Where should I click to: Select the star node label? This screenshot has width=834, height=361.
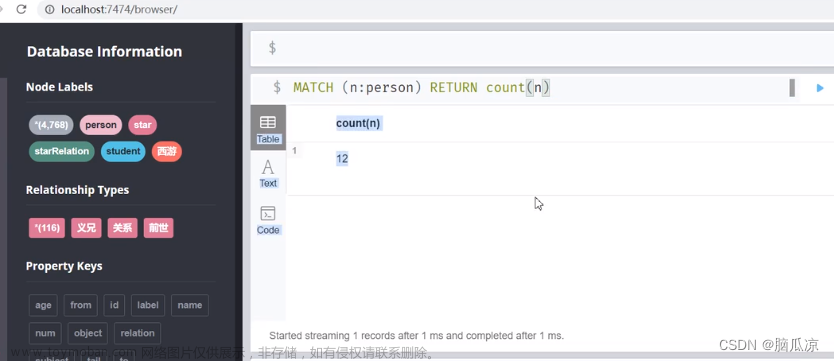(x=143, y=125)
